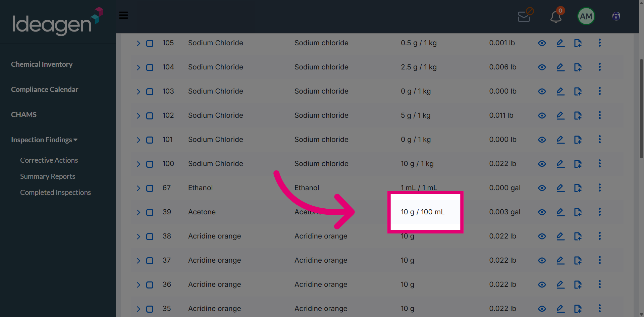Select checkbox for row 67 Ethanol
This screenshot has height=317, width=644.
click(x=150, y=188)
